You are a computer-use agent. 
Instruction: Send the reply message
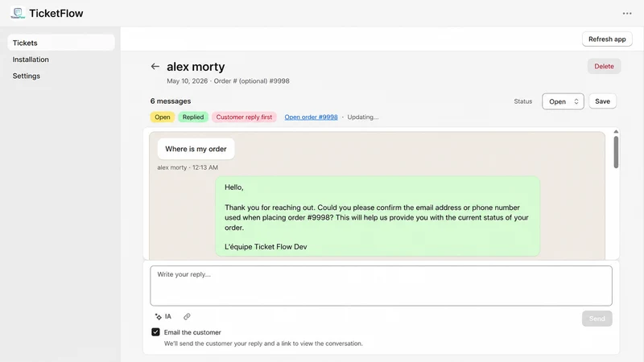(597, 319)
